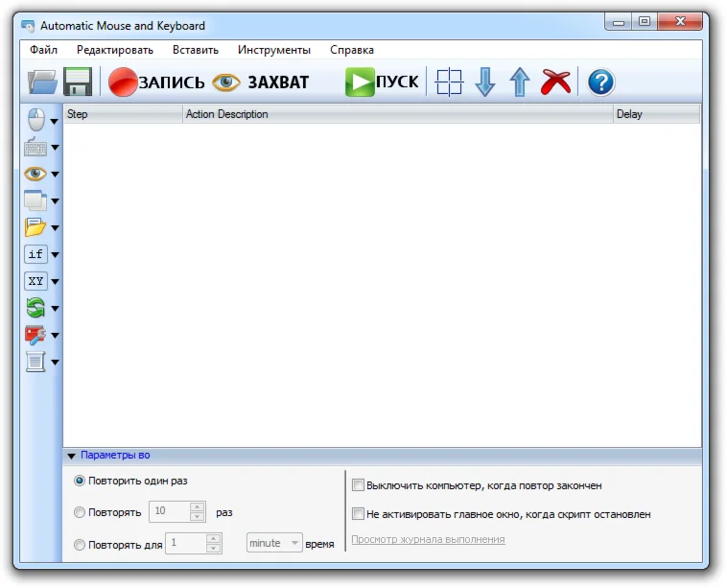
Task: Click the application icon in title bar
Action: pyautogui.click(x=28, y=26)
